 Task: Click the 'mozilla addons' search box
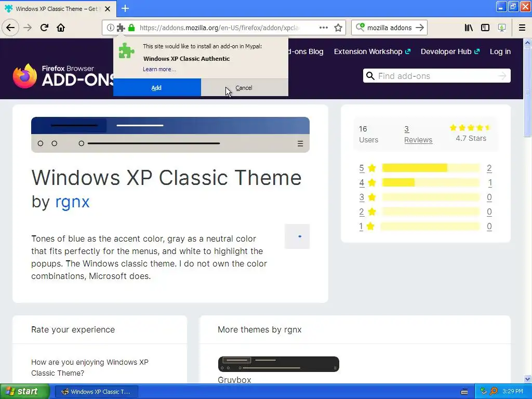pos(389,28)
